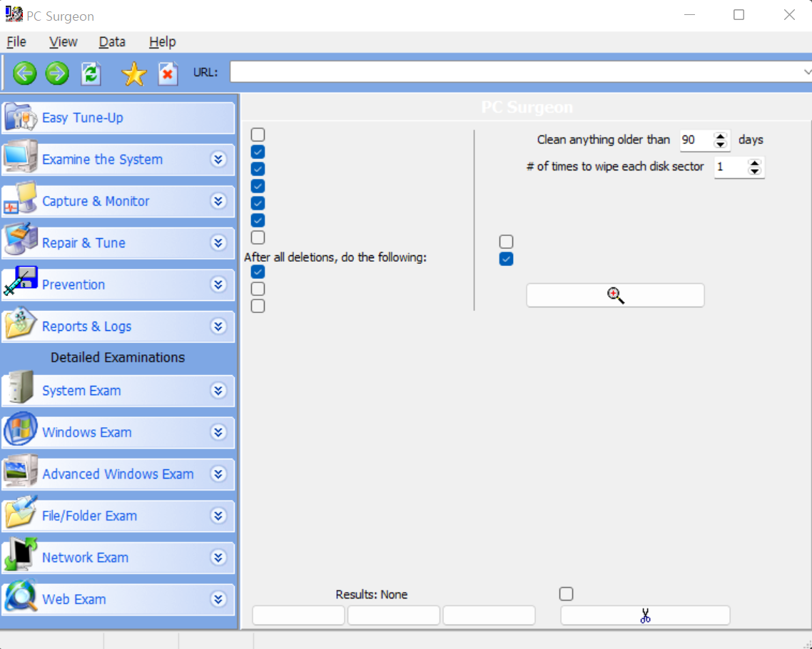812x649 pixels.
Task: Increase the 'older than' days value
Action: [x=721, y=136]
